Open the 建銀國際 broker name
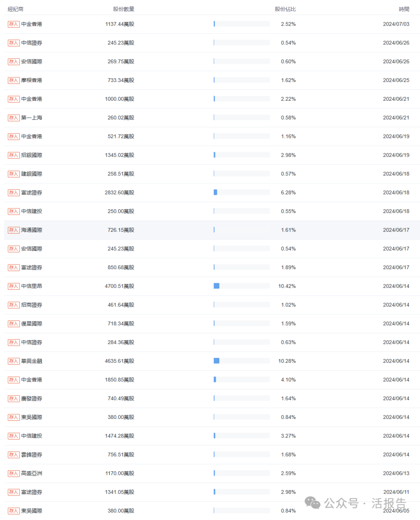The width and height of the screenshot is (420, 520). pos(31,174)
